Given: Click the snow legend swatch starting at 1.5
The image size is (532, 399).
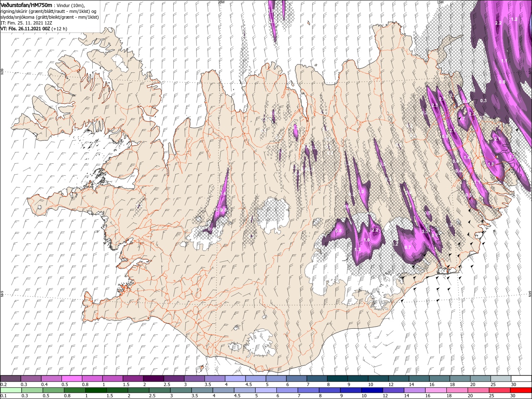Looking at the screenshot, I should coord(133,379).
